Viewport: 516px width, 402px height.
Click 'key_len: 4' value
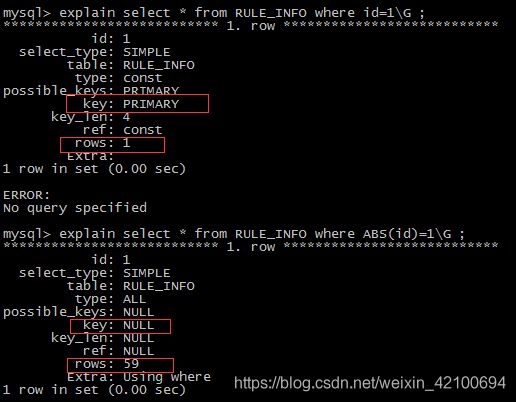(x=90, y=117)
